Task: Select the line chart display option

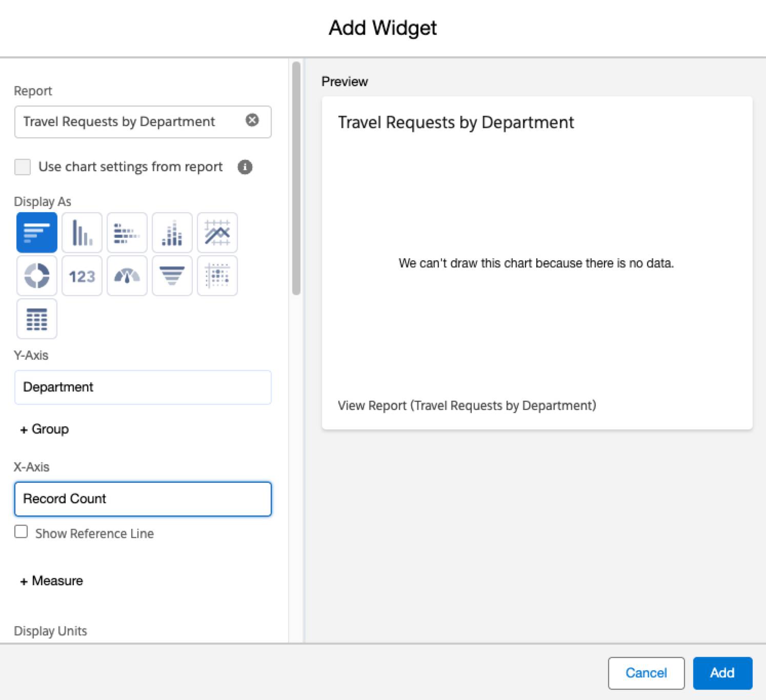Action: point(217,232)
